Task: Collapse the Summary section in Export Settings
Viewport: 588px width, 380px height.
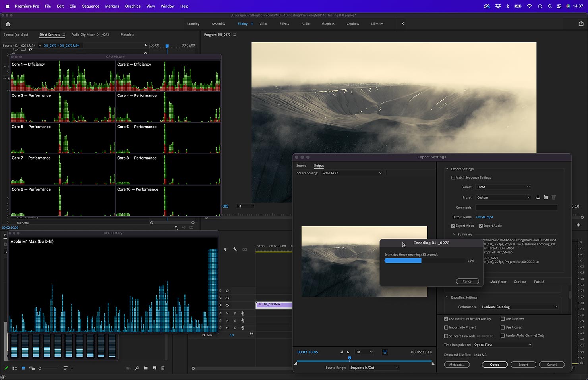Action: (454, 234)
